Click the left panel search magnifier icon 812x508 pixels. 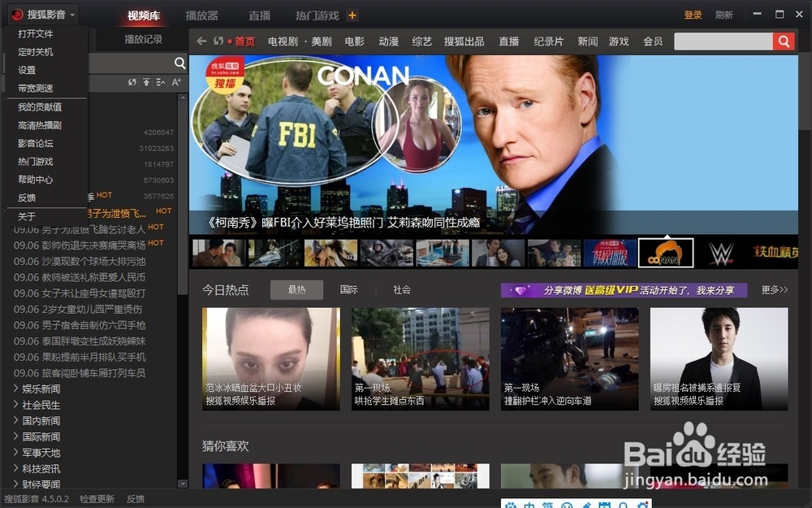point(179,63)
